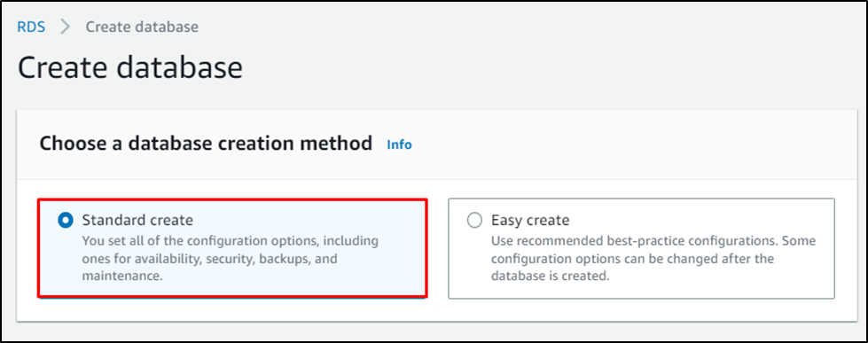Select the Standard create radio button

(66, 221)
